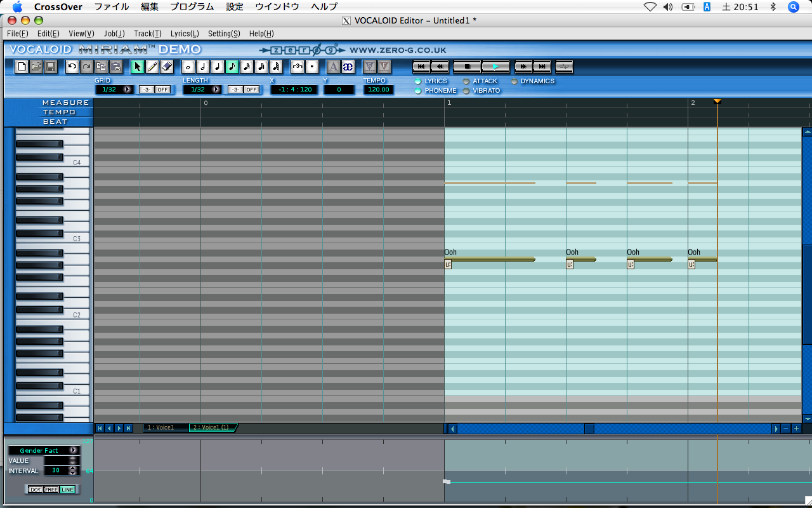
Task: Choose the thirty-second note length
Action: pos(261,67)
